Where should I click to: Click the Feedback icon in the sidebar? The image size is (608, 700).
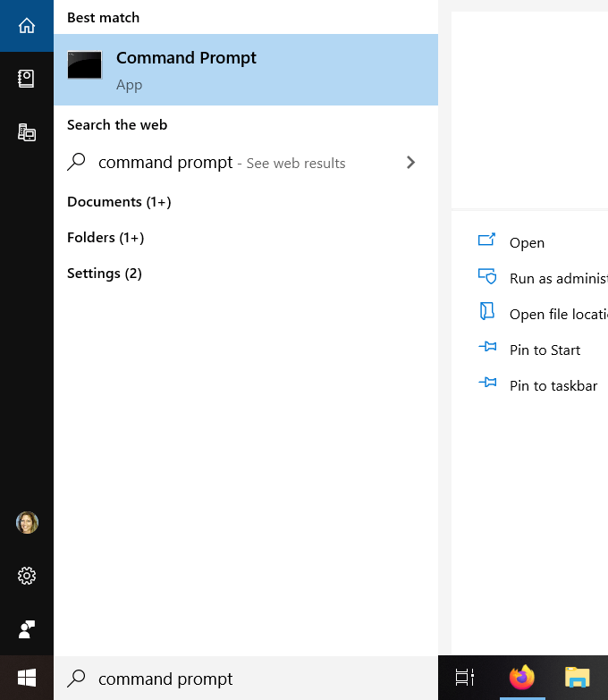coord(27,628)
